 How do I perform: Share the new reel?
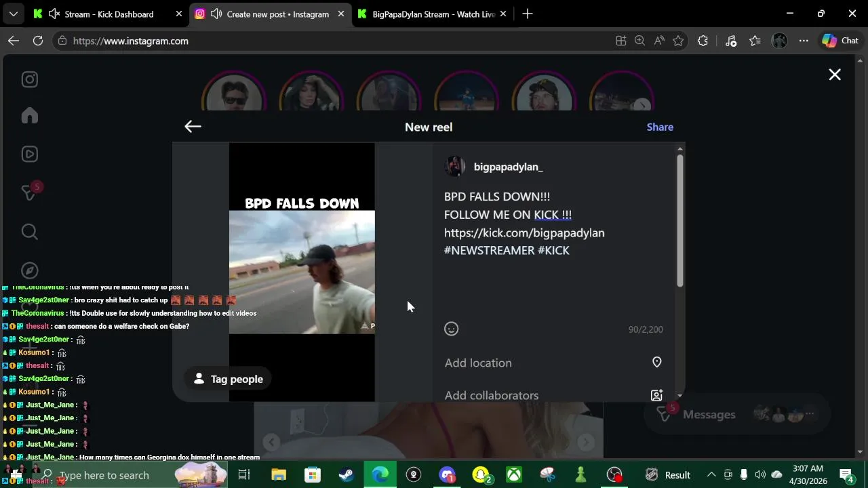(x=660, y=127)
